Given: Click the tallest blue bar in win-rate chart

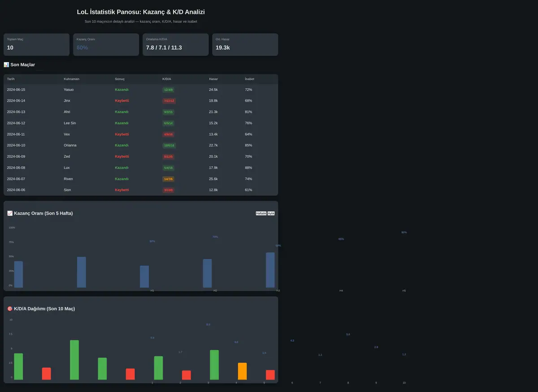Looking at the screenshot, I should pyautogui.click(x=270, y=270).
